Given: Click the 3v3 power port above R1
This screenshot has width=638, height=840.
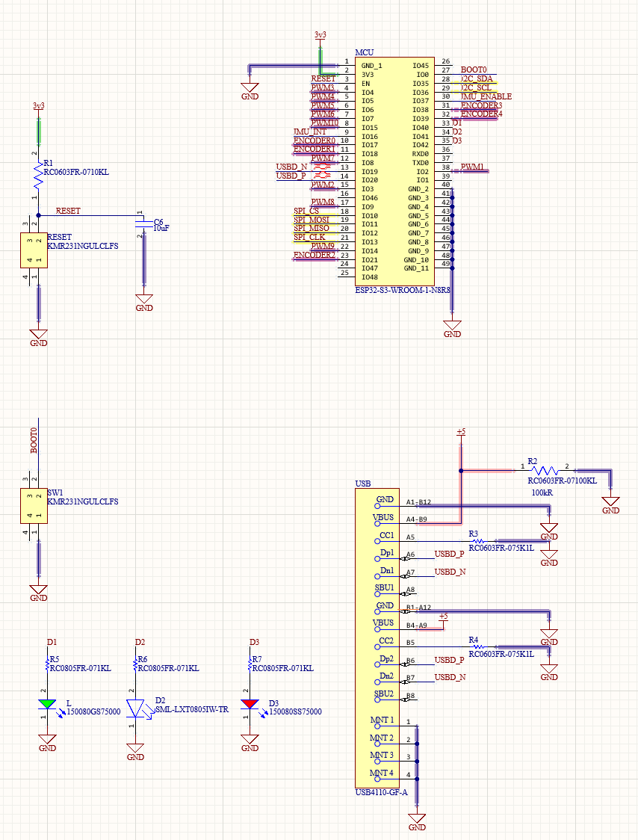Looking at the screenshot, I should (x=39, y=107).
